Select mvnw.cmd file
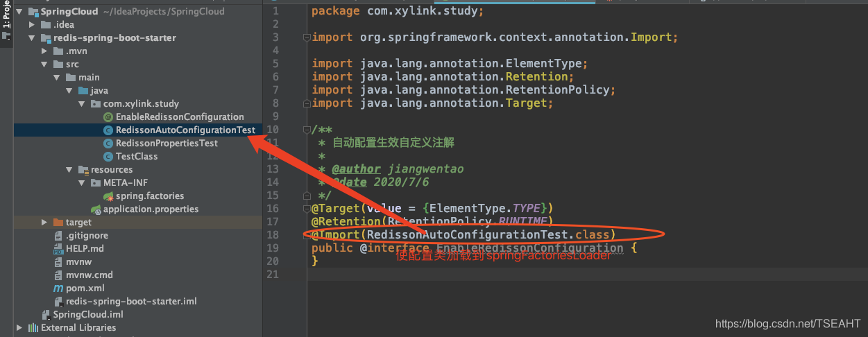868x337 pixels. [90, 275]
